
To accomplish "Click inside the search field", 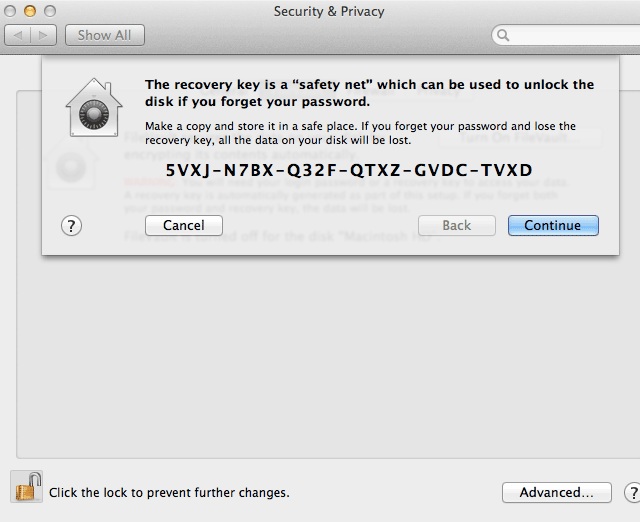I will pos(571,36).
